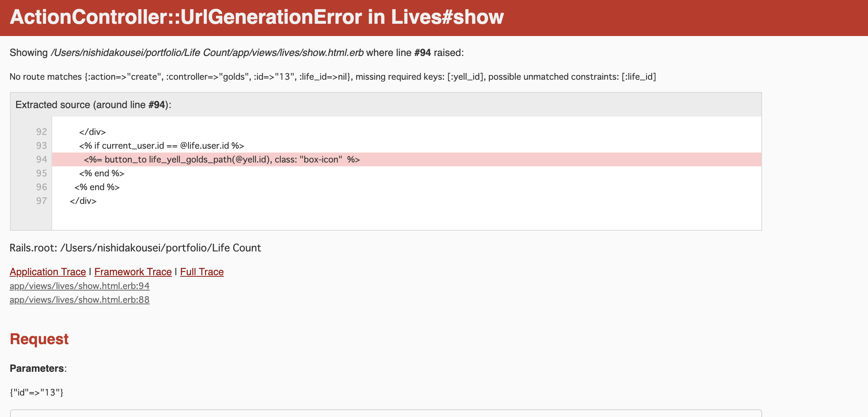Screen dimensions: 868x417
Task: Open the Full Trace link
Action: (x=202, y=272)
